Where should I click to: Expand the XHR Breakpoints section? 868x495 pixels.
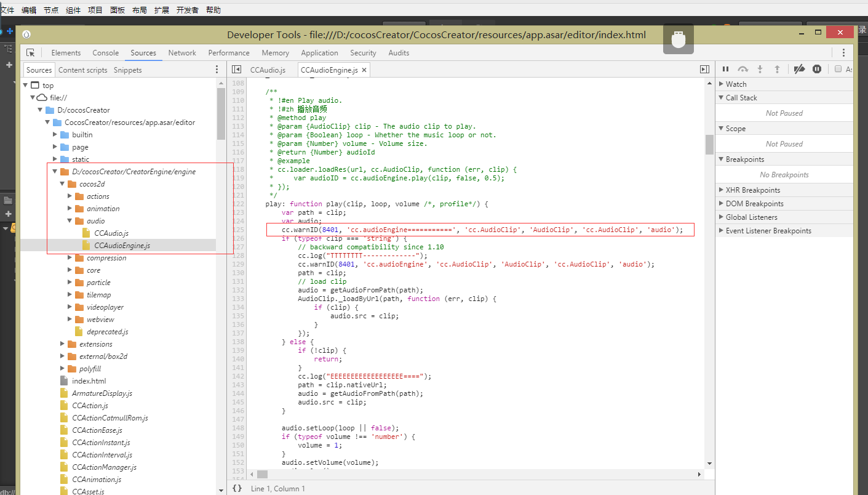722,190
